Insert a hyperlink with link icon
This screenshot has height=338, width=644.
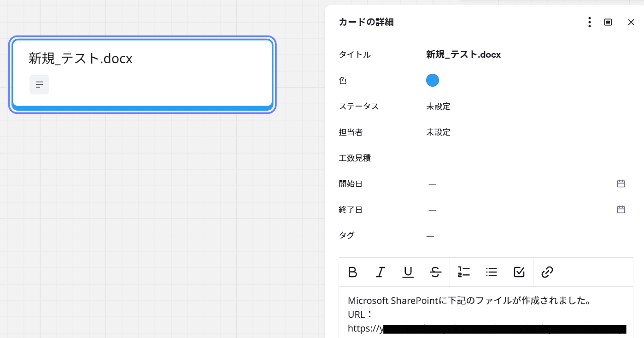point(547,272)
